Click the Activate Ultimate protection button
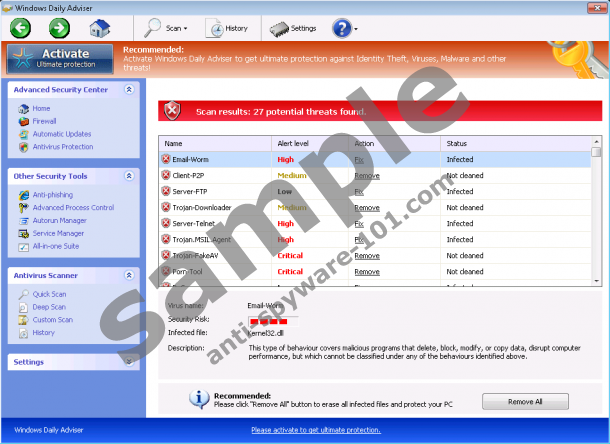This screenshot has height=444, width=610. tap(60, 58)
